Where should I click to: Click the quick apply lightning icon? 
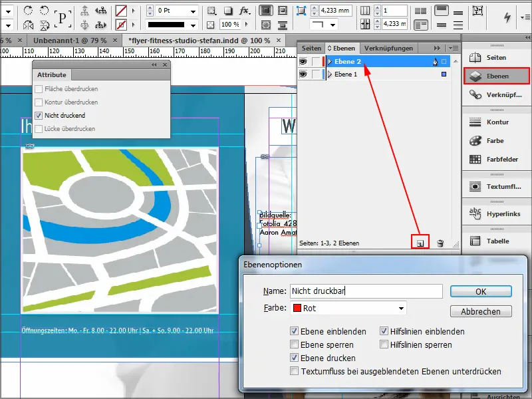[507, 17]
